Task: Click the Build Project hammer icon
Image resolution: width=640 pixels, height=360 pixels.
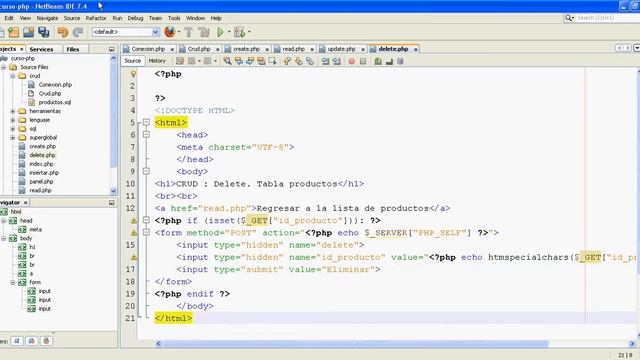Action: (x=189, y=32)
